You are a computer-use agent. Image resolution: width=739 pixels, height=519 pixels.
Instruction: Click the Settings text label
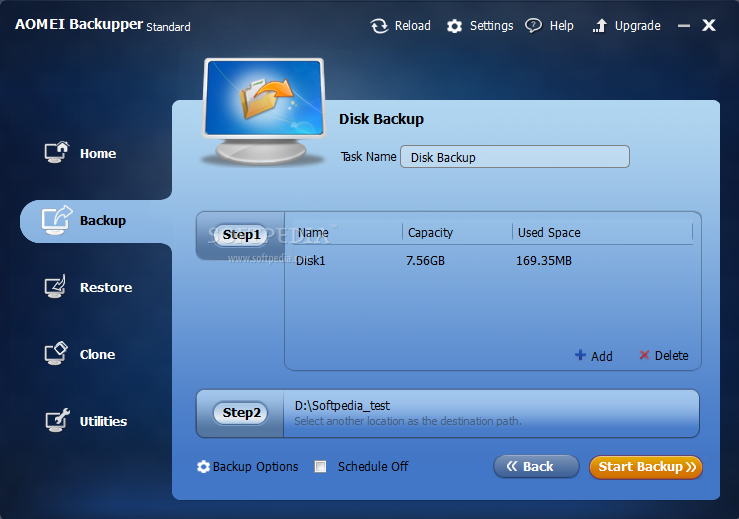[492, 26]
